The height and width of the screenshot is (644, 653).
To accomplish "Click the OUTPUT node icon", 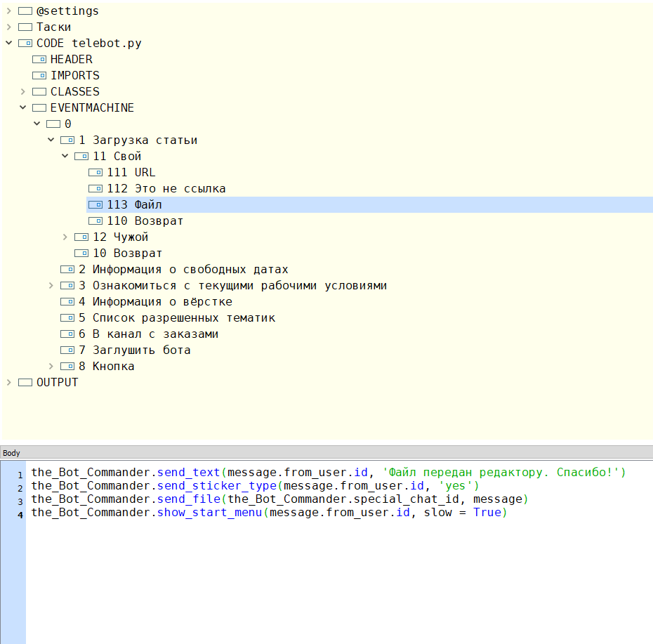I will click(x=25, y=383).
